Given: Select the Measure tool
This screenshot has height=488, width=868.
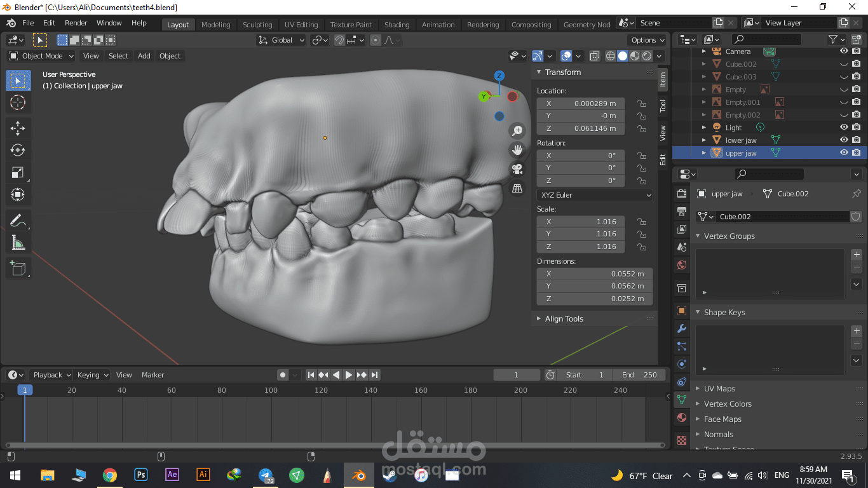Looking at the screenshot, I should pyautogui.click(x=18, y=243).
